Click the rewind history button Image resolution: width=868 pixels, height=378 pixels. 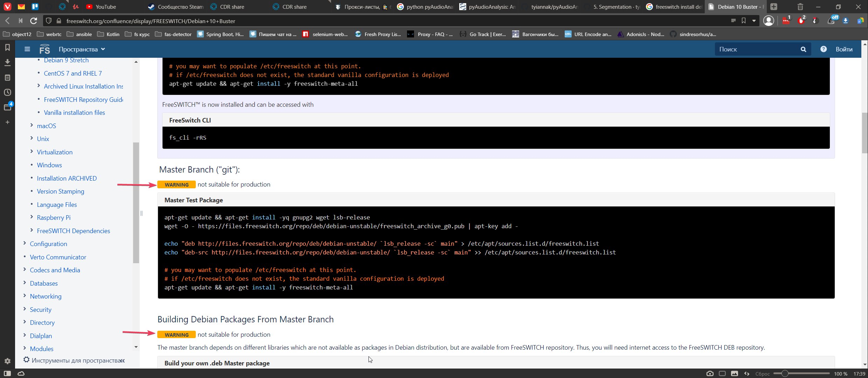(x=20, y=21)
